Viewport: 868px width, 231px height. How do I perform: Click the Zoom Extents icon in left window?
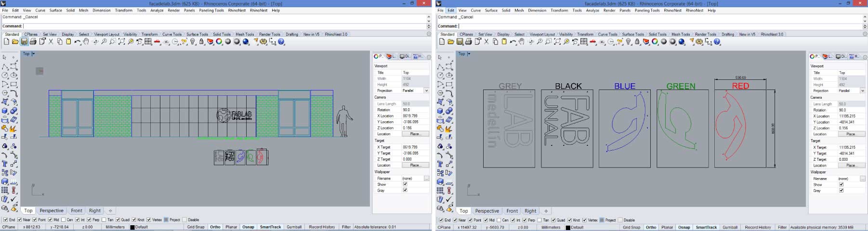(x=121, y=42)
